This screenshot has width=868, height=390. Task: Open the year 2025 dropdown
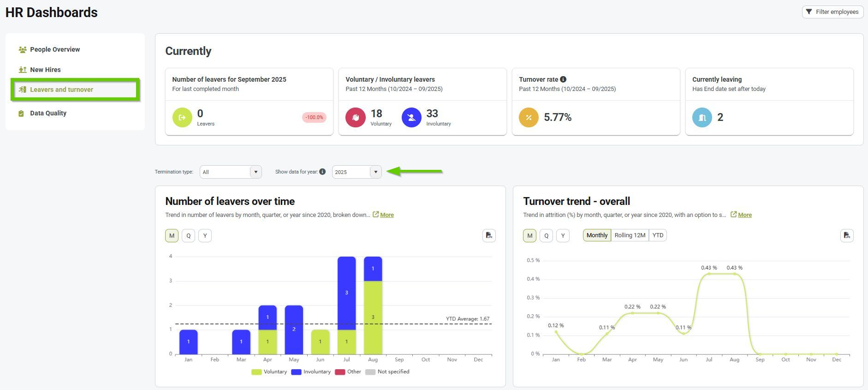[x=357, y=172]
